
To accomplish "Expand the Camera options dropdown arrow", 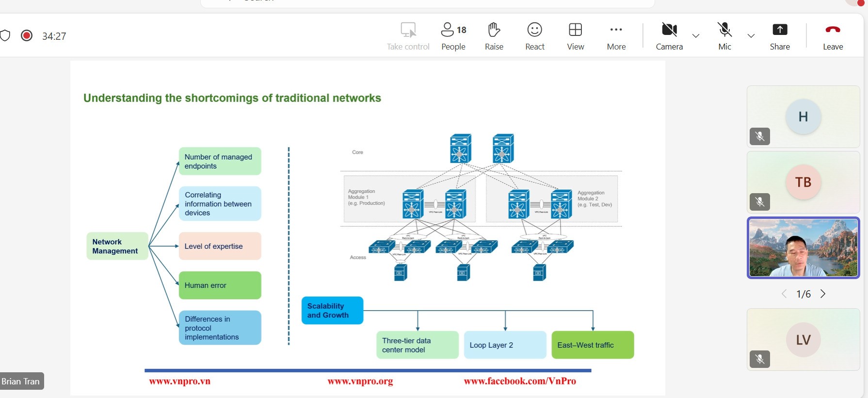I will [x=695, y=36].
